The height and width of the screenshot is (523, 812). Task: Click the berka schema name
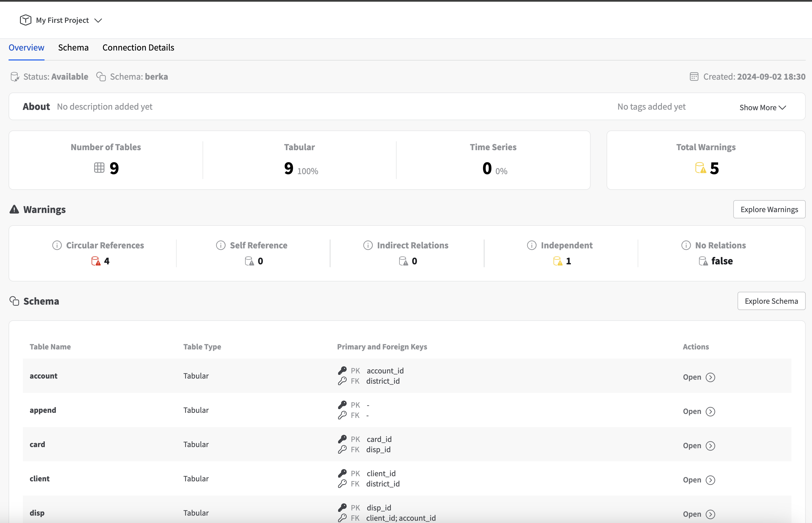tap(156, 77)
